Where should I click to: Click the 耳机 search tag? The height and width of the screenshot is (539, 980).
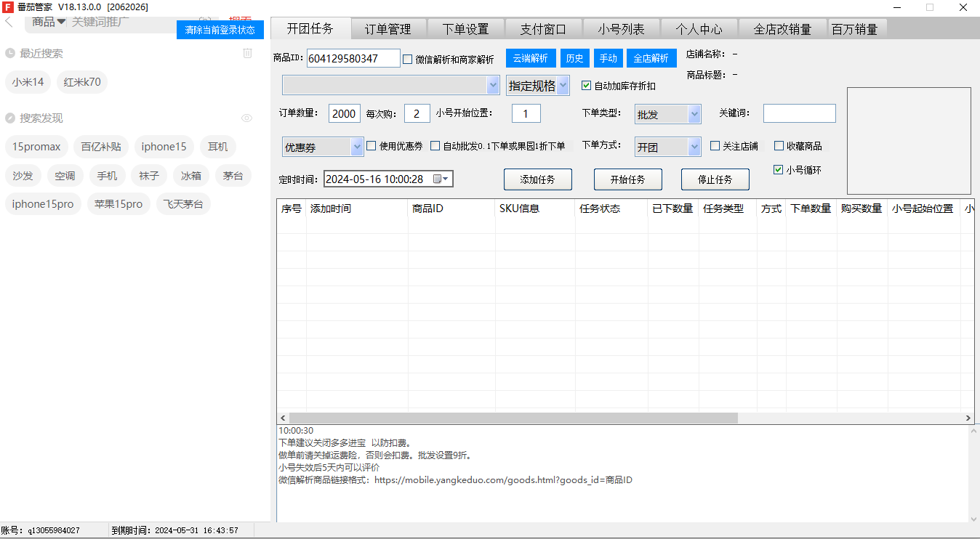217,147
